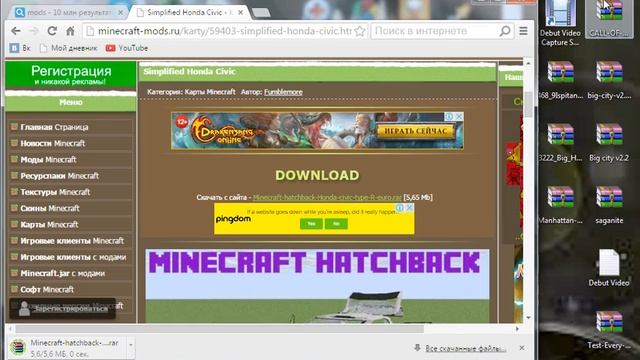Click the horizontal scrollbar thumb
640x360 pixels.
219,329
